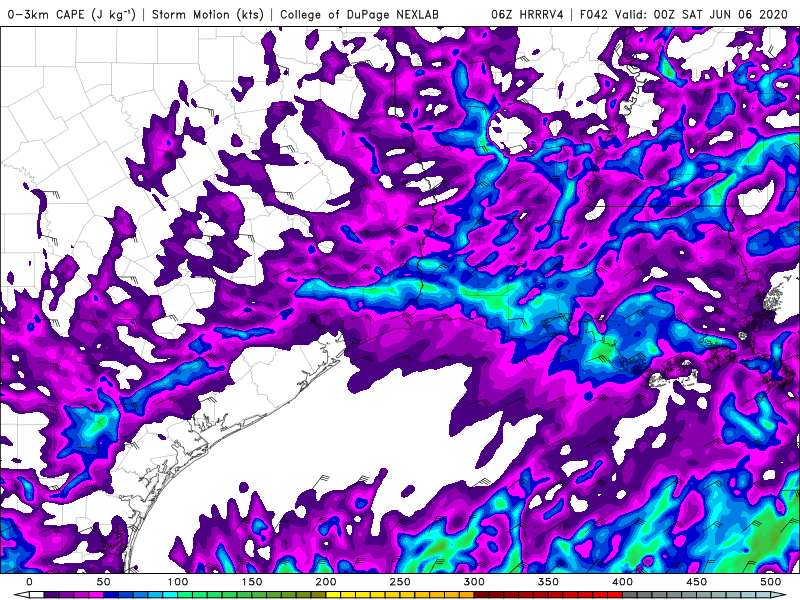800x600 pixels.
Task: Click the 'College of DuPage NEXLAB' label
Action: click(x=359, y=14)
